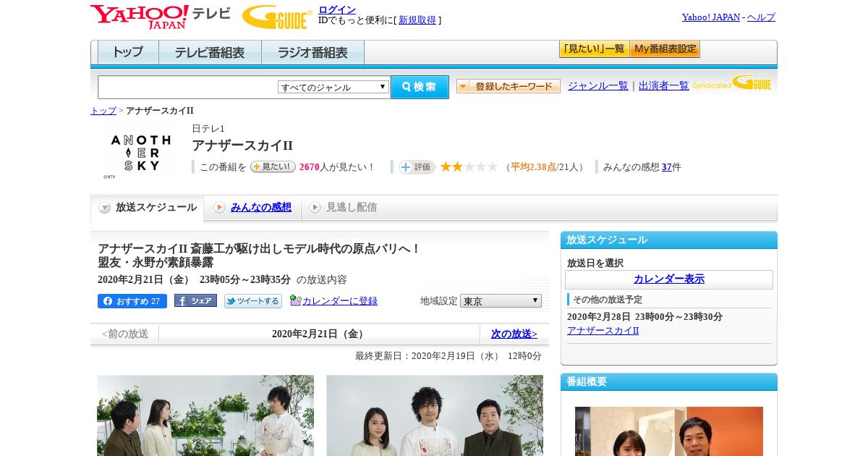Click the トップ breadcrumb link
Image resolution: width=868 pixels, height=456 pixels.
pyautogui.click(x=103, y=111)
